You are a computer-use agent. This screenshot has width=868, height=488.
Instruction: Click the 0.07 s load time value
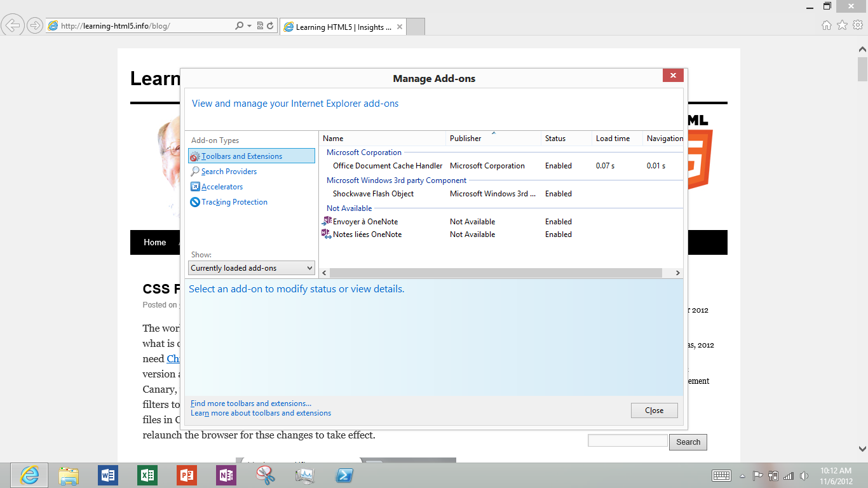(x=605, y=166)
